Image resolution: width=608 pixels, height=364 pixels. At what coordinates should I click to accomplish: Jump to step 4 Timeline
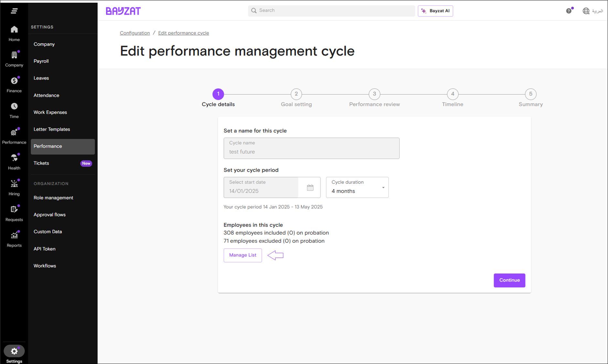pos(452,94)
